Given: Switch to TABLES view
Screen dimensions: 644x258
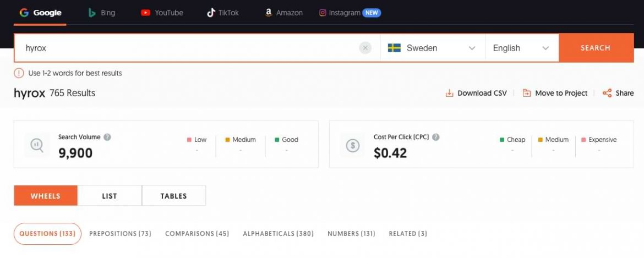Looking at the screenshot, I should tap(174, 196).
